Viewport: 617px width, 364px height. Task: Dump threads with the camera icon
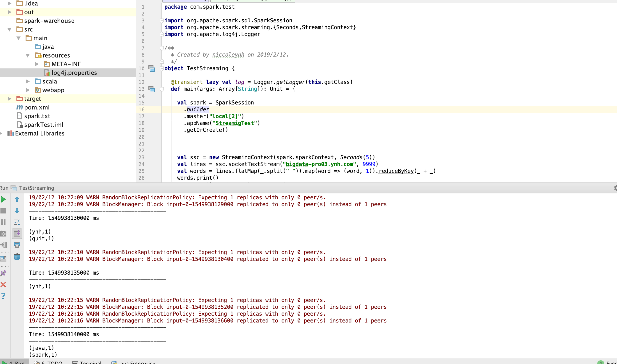[3, 234]
